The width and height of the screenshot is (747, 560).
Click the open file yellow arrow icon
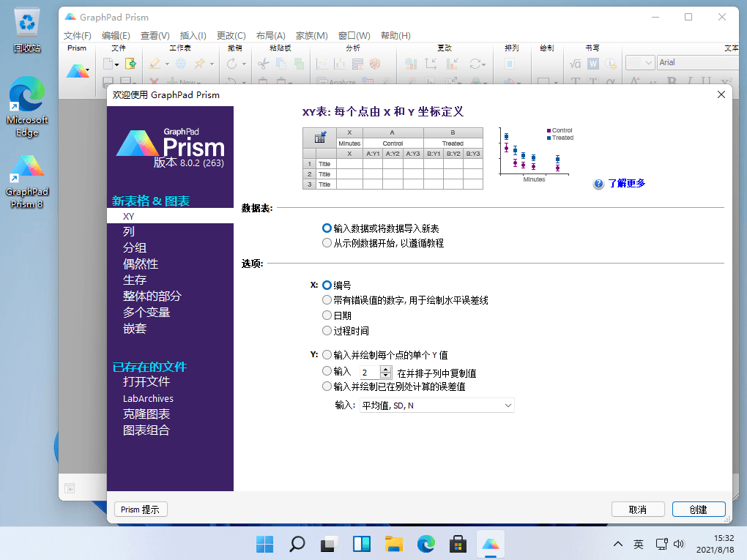[130, 64]
